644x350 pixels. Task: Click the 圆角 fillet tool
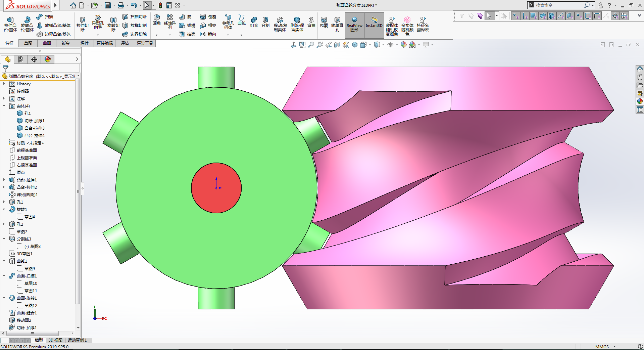click(157, 19)
